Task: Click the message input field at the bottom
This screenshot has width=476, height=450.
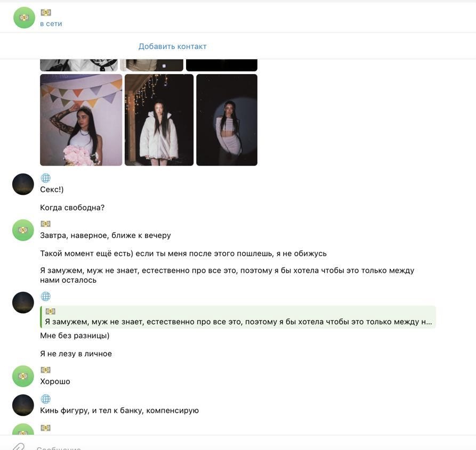Action: point(243,447)
